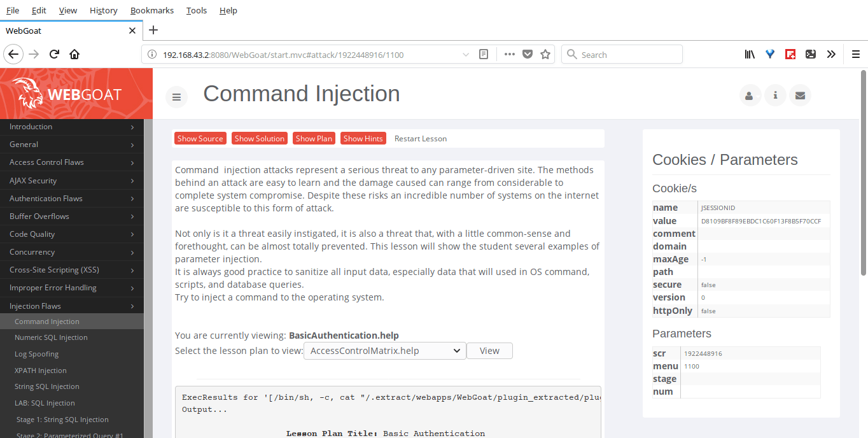The width and height of the screenshot is (868, 438).
Task: Expand the Access Control Flaws category
Action: pyautogui.click(x=72, y=162)
